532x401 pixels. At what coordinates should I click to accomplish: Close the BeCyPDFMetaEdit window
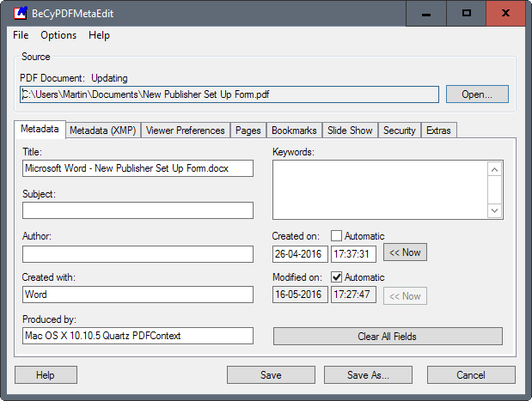(x=505, y=14)
